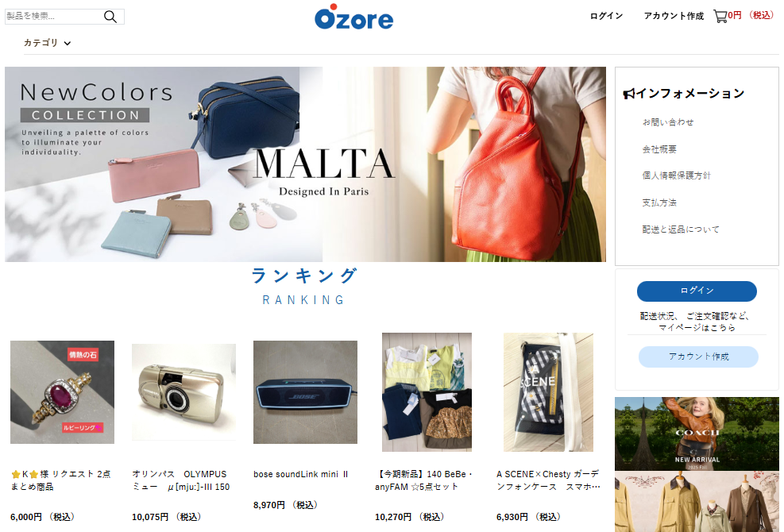
Task: Open the お問い合わせ link
Action: coord(668,122)
